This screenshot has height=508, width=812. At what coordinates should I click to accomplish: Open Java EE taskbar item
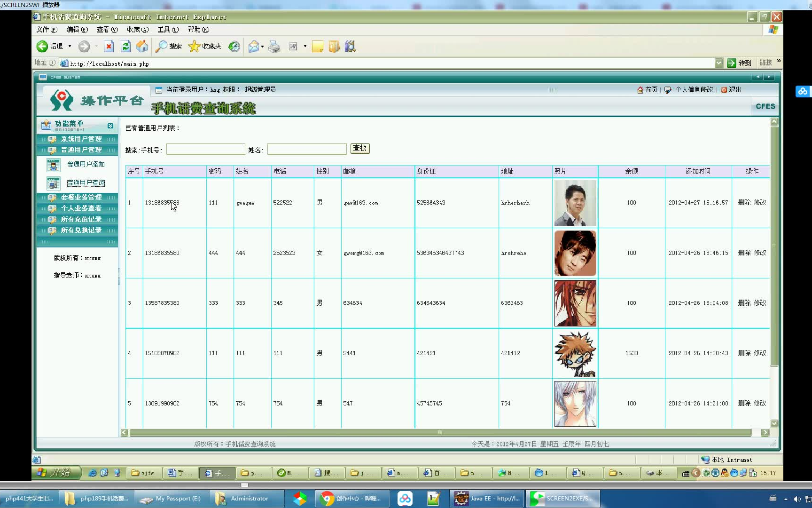(487, 498)
